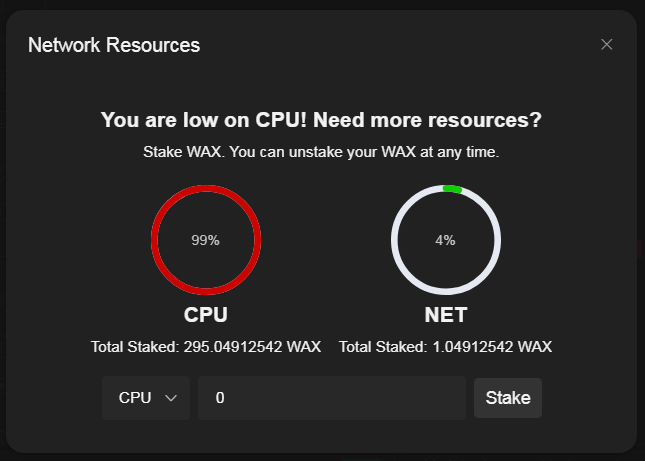645x461 pixels.
Task: Click the red CPU usage ring
Action: [206, 240]
